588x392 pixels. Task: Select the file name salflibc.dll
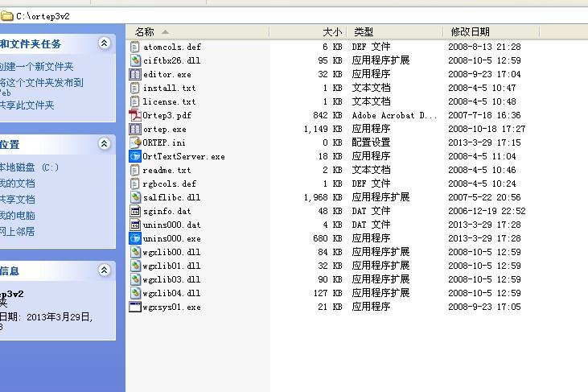(172, 197)
